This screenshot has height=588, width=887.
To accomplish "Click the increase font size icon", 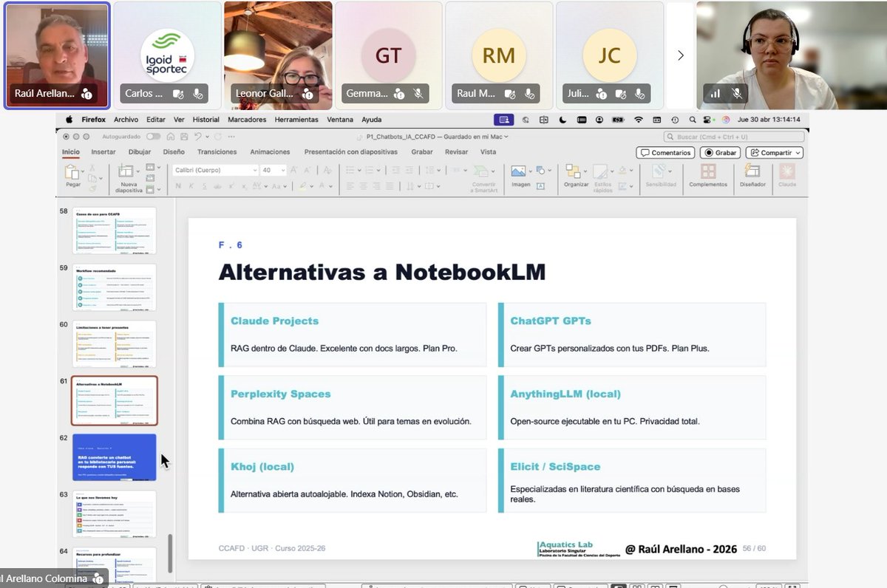I will point(293,169).
